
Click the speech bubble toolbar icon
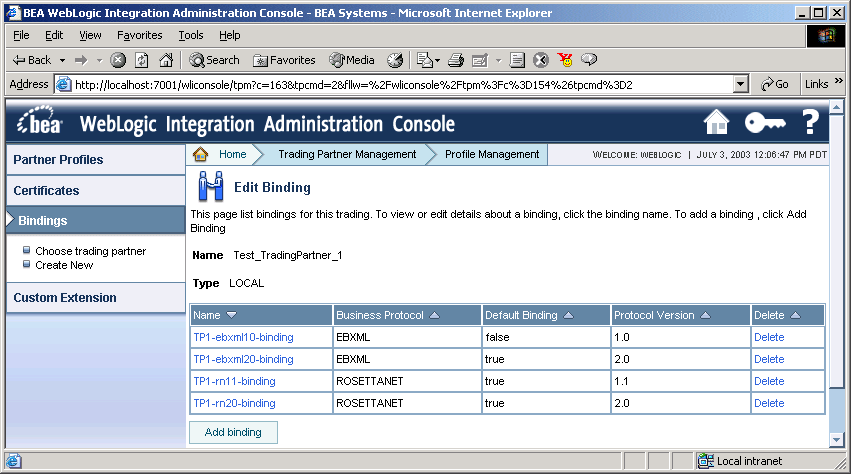[x=589, y=59]
